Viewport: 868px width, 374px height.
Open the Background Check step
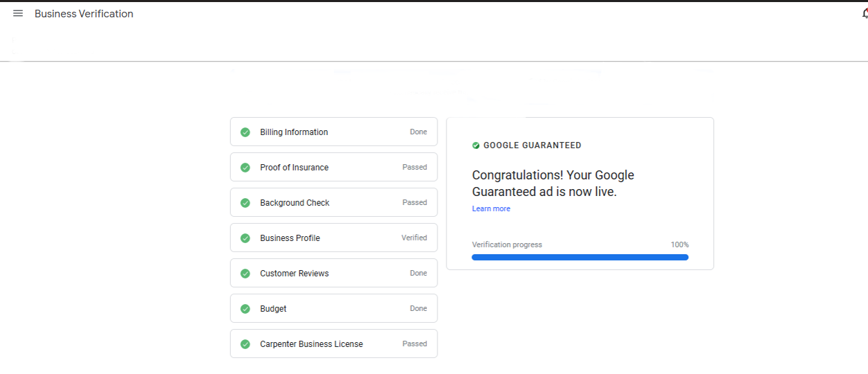pyautogui.click(x=333, y=202)
